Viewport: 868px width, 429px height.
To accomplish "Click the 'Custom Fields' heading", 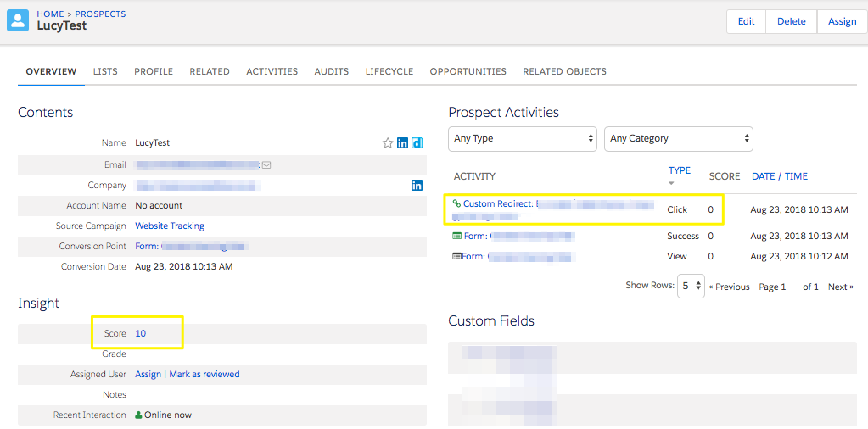I will pos(491,320).
